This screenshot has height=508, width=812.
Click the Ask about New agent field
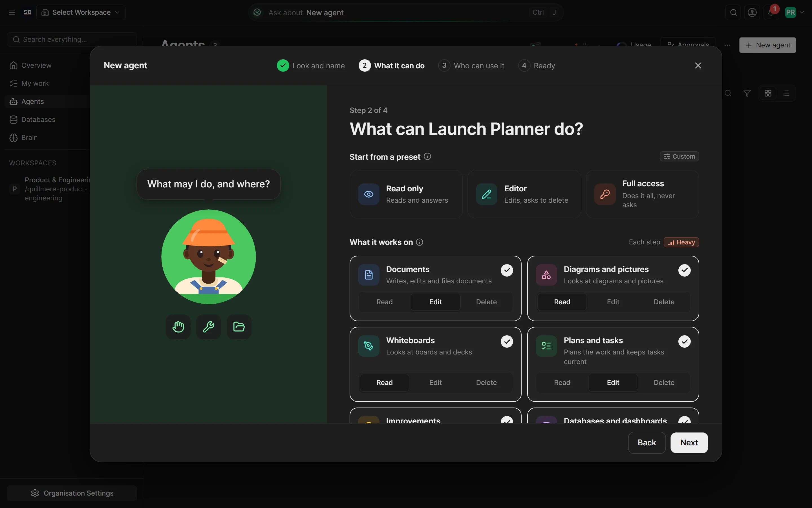405,12
